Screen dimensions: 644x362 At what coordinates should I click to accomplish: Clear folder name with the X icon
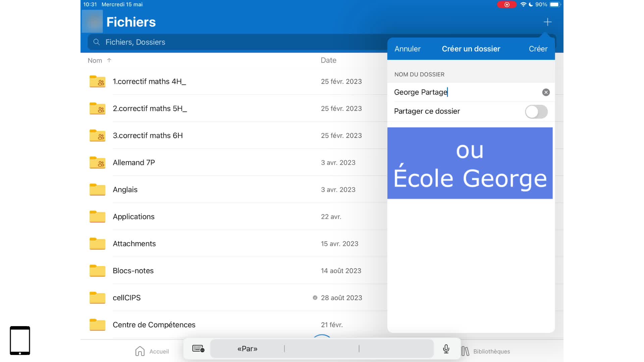pos(546,92)
